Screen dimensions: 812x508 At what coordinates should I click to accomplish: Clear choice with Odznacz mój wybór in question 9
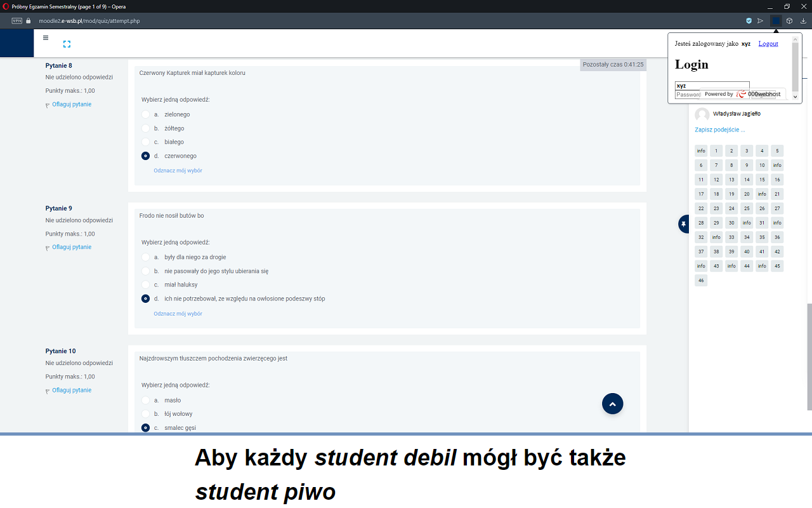click(178, 314)
